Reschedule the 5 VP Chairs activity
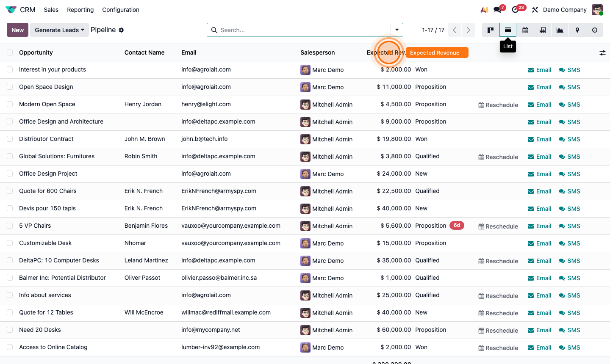 point(498,226)
